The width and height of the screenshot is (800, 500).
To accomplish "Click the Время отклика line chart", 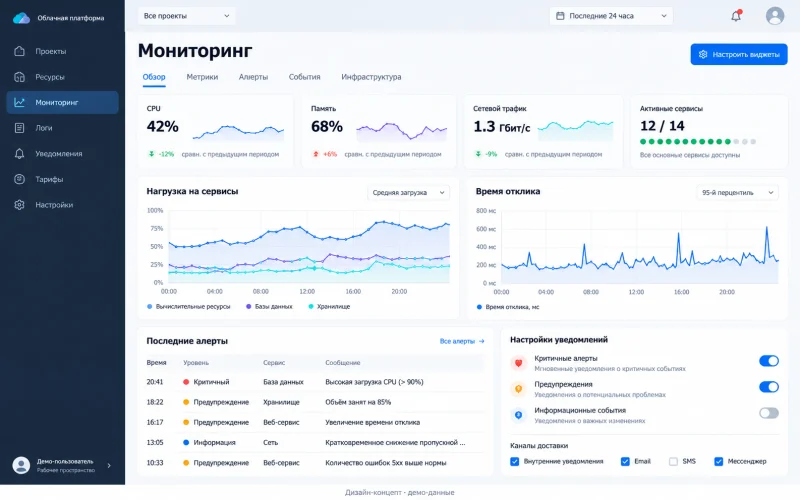I will [x=640, y=247].
